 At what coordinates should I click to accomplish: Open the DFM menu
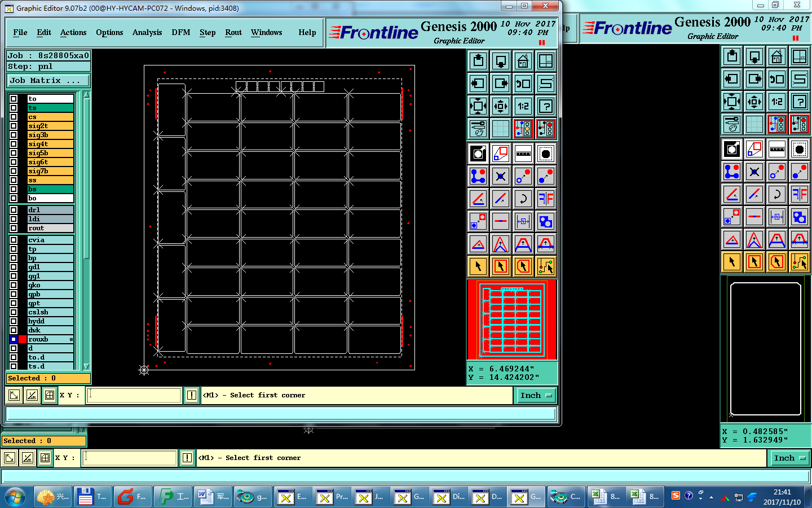tap(181, 32)
